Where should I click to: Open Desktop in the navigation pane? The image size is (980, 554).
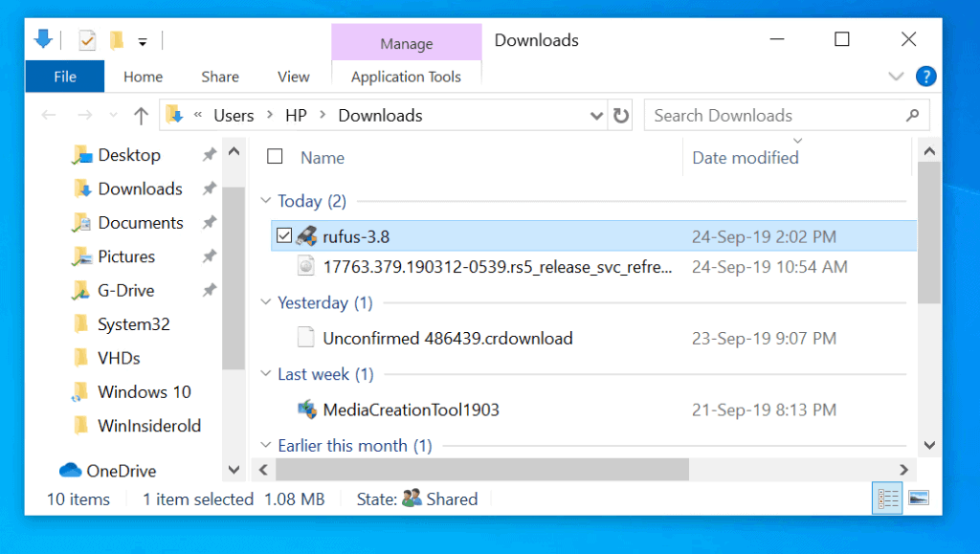[129, 155]
